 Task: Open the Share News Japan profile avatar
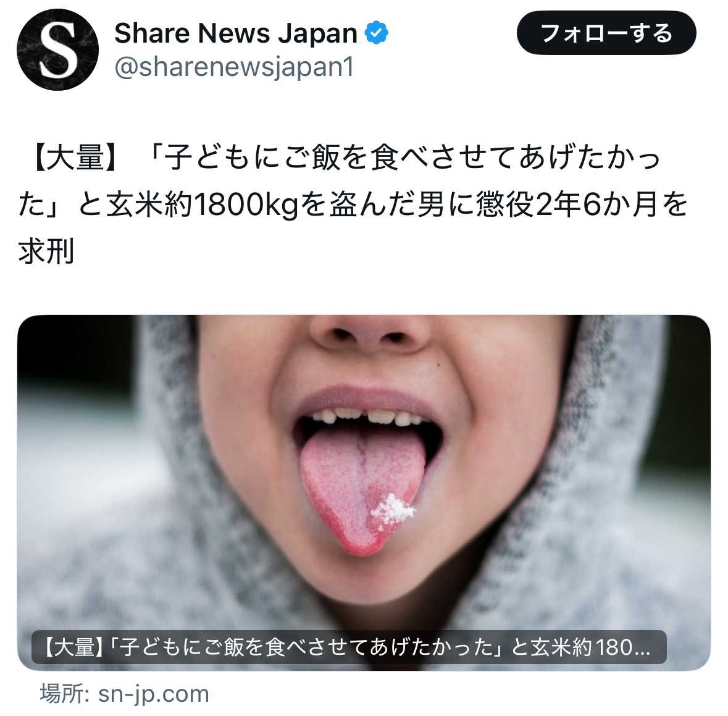click(x=57, y=49)
